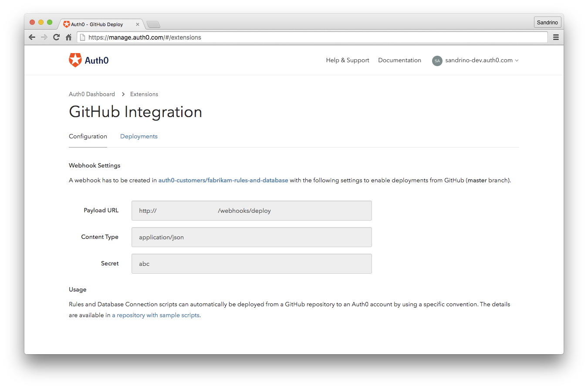Open the auth0-customers/fabrikam-rules-and-database repository link
The image size is (588, 389).
coord(223,180)
